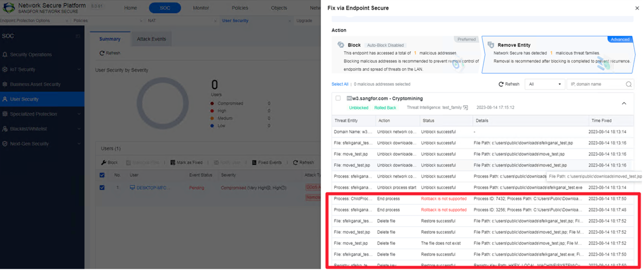Screen dimensions: 644x271
Task: Tick the w3.sangfor.com Cryptomining checkbox
Action: 338,98
